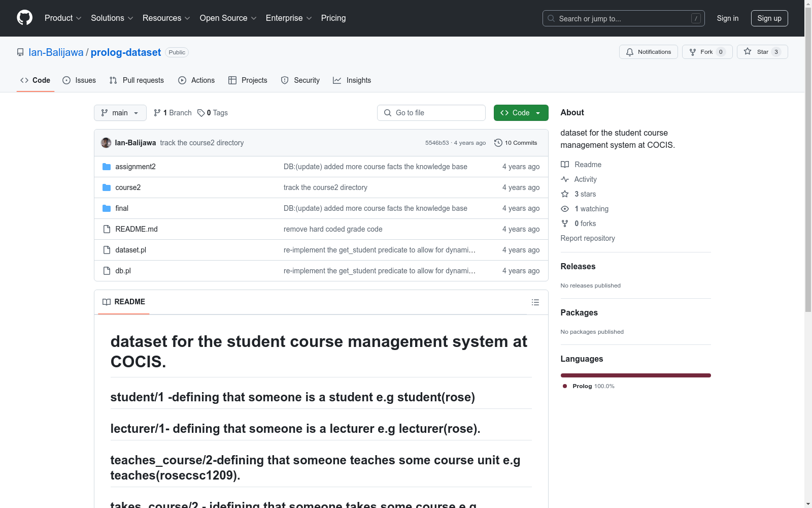The width and height of the screenshot is (812, 508).
Task: Open the Packages section heading
Action: tap(579, 312)
